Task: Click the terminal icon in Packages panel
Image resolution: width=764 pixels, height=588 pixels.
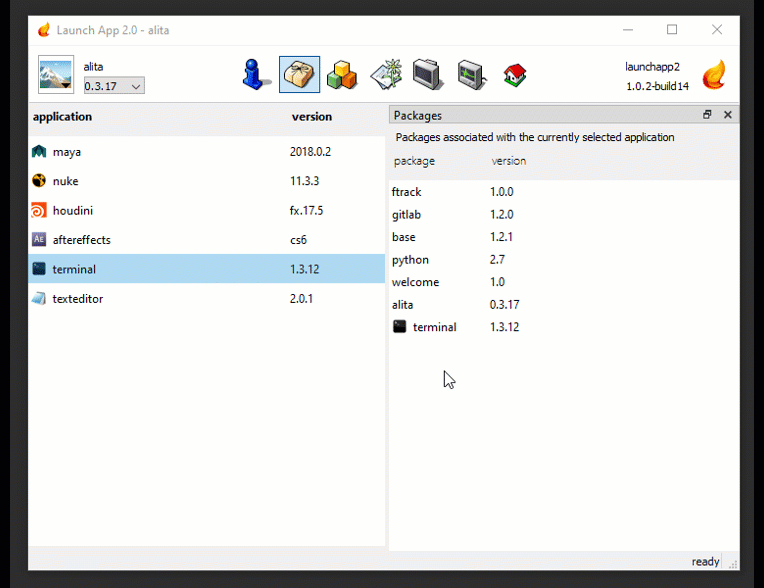Action: click(x=400, y=326)
